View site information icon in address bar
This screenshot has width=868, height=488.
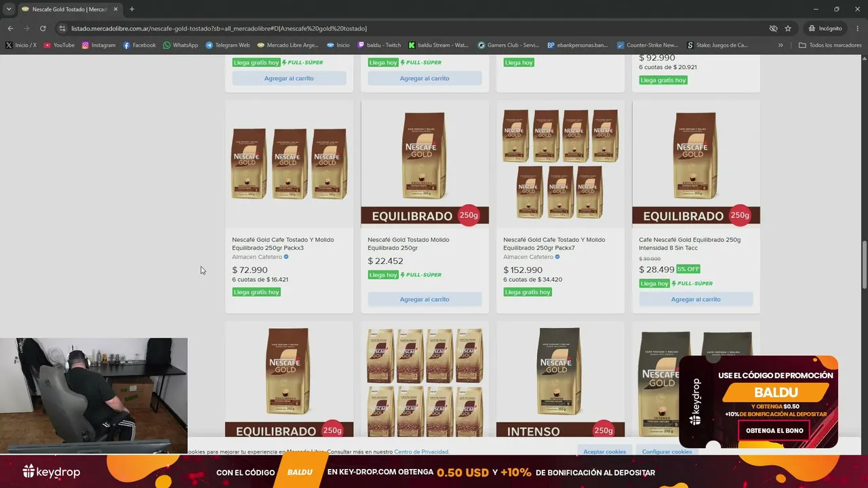[x=62, y=28]
